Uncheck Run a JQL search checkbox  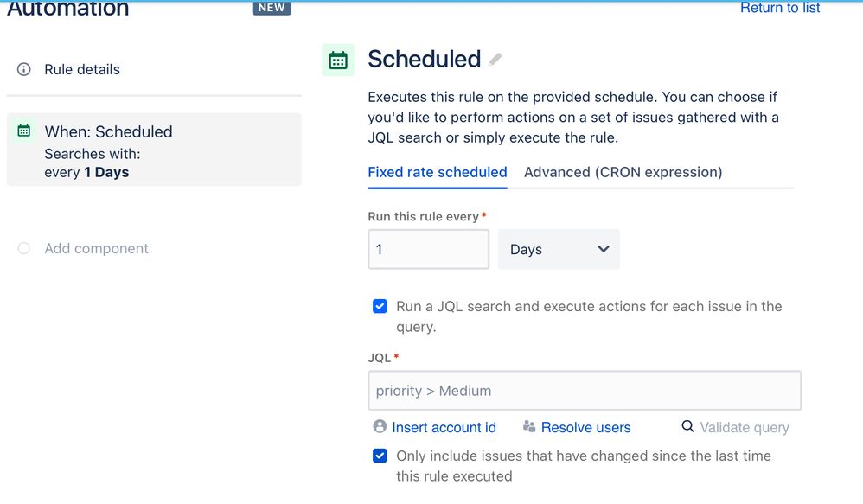click(380, 306)
